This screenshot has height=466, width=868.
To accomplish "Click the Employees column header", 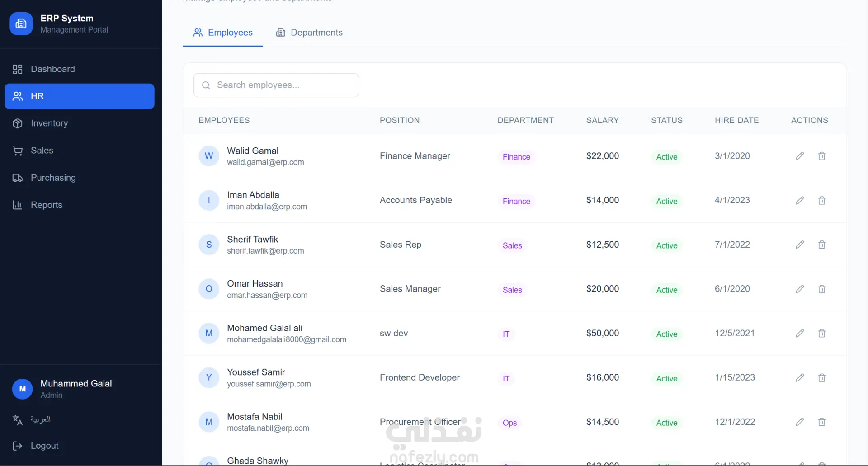I will click(x=224, y=120).
